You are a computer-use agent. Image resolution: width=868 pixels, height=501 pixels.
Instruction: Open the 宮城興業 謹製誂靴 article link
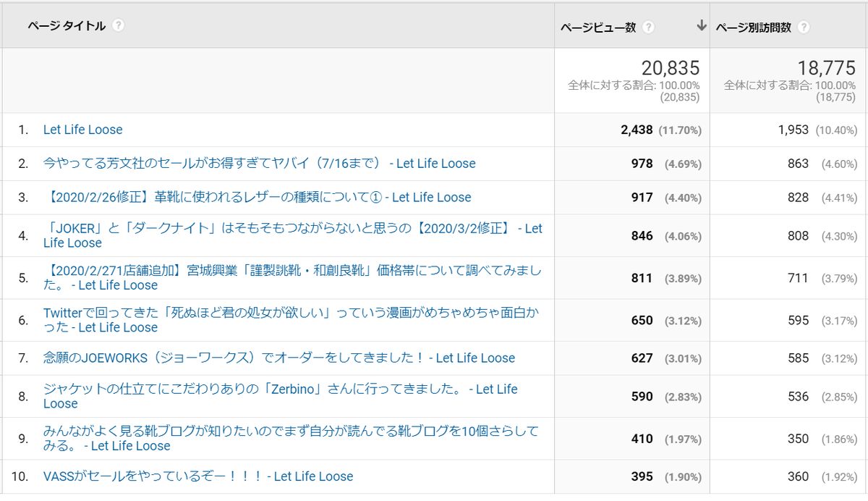293,277
